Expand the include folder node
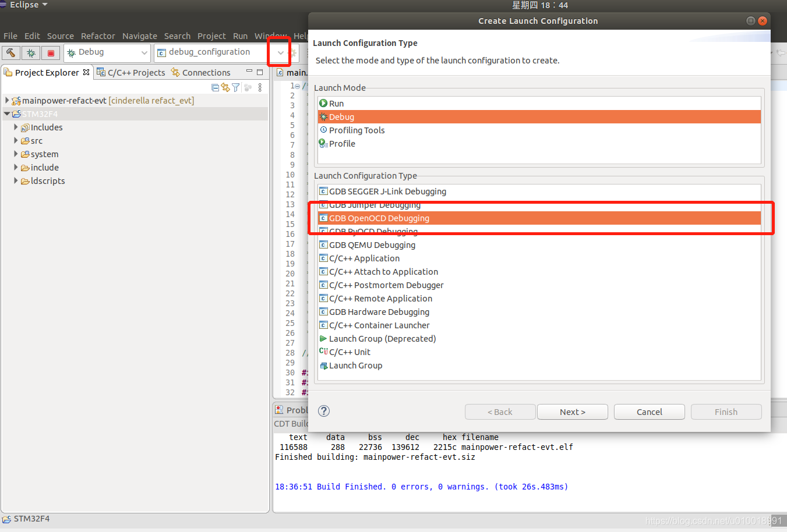Screen dimensions: 787x532 click(16, 167)
